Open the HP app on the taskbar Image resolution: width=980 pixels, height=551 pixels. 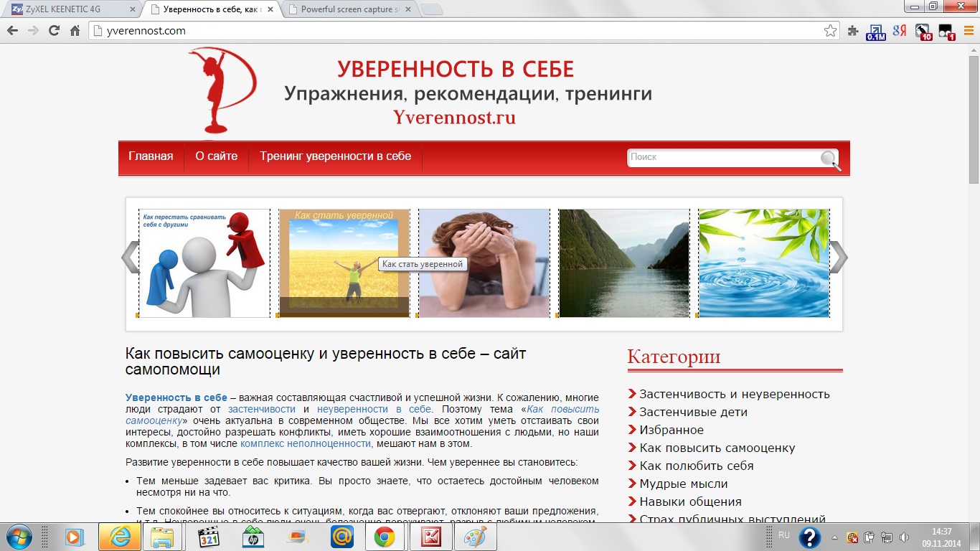pyautogui.click(x=253, y=537)
